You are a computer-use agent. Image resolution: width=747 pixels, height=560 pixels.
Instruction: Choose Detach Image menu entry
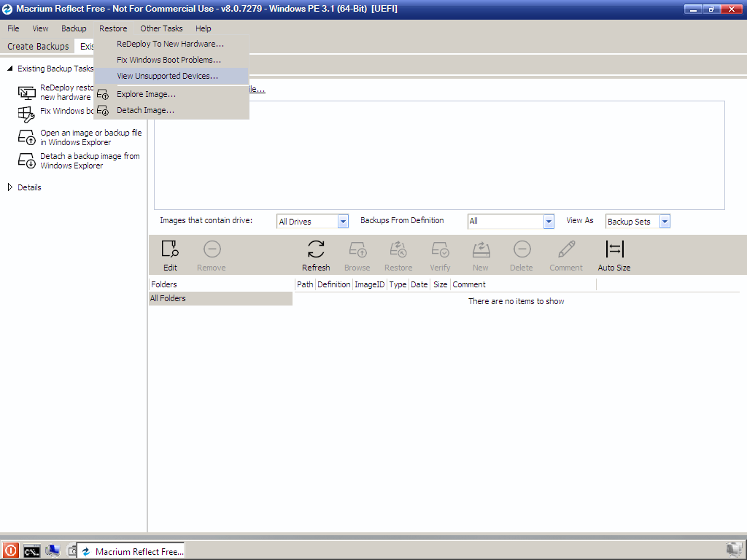tap(171, 111)
